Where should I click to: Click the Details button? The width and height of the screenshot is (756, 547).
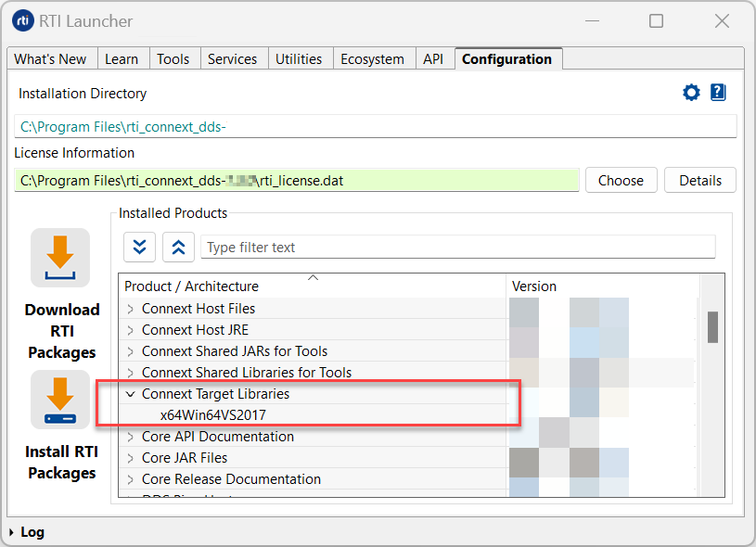[700, 181]
